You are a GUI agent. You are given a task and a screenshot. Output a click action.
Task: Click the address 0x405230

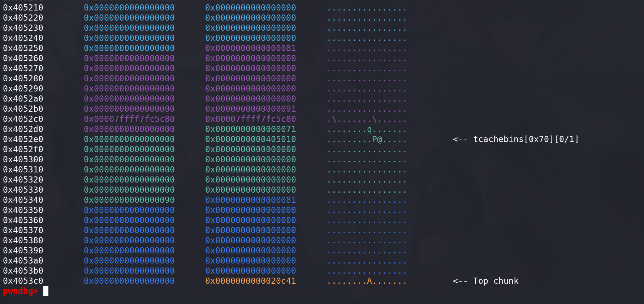pyautogui.click(x=23, y=28)
